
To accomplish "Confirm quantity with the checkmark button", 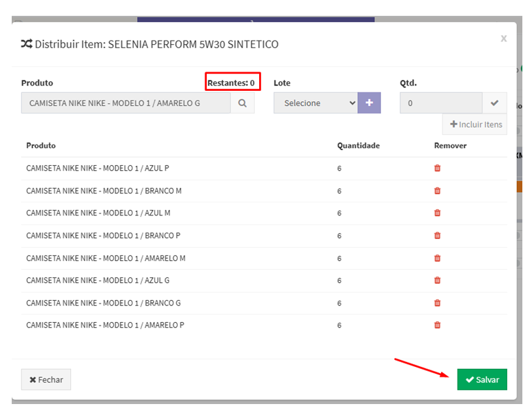I will (x=494, y=103).
